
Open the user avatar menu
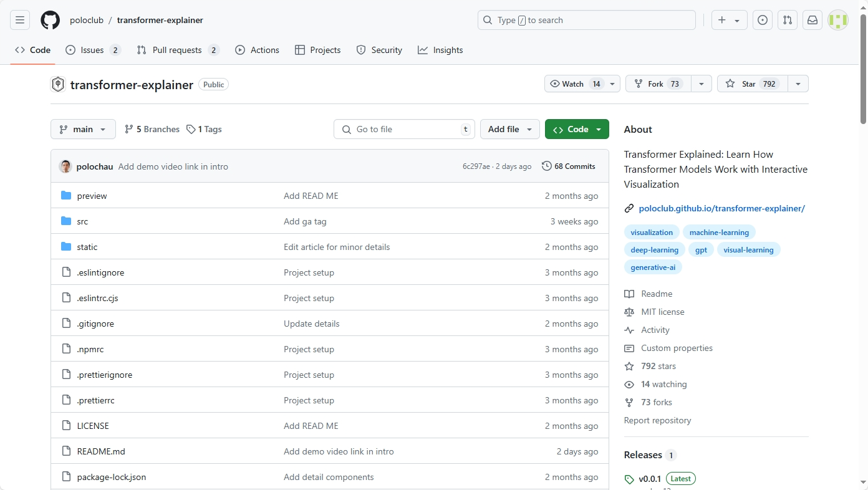(838, 20)
